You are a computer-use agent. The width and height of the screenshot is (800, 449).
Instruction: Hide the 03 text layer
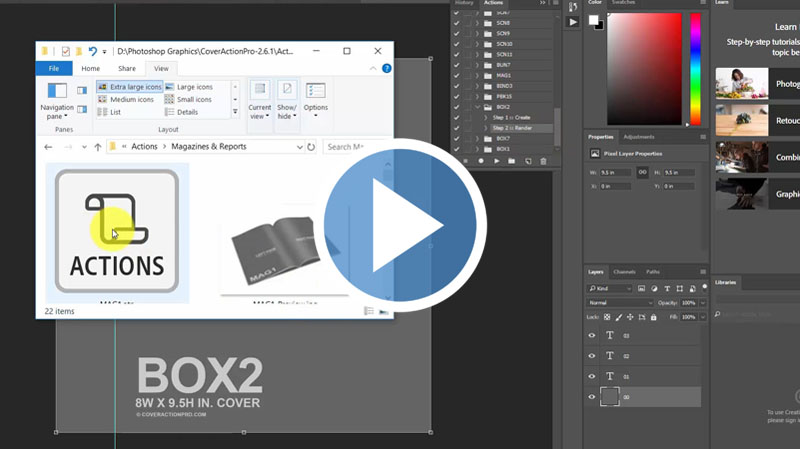point(592,336)
